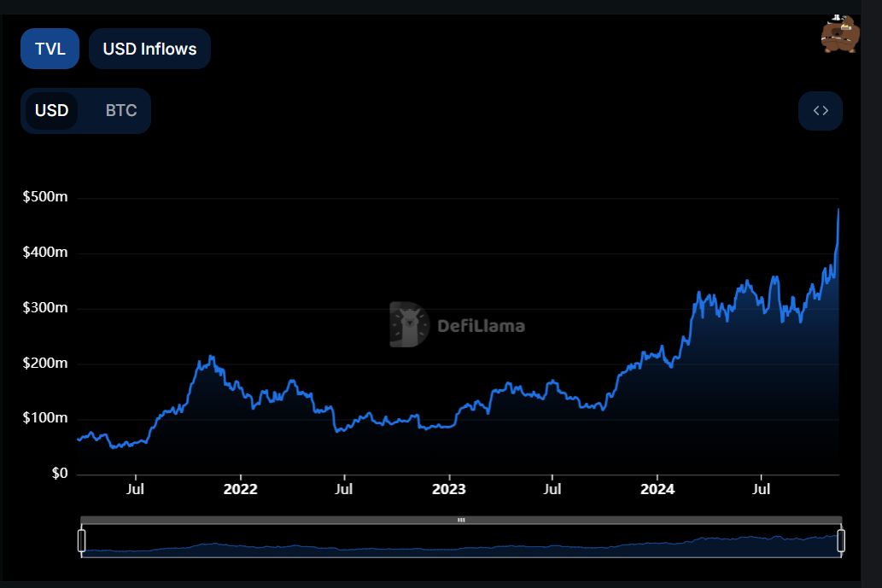Grab the left handle of range slider
The image size is (882, 588).
point(82,540)
